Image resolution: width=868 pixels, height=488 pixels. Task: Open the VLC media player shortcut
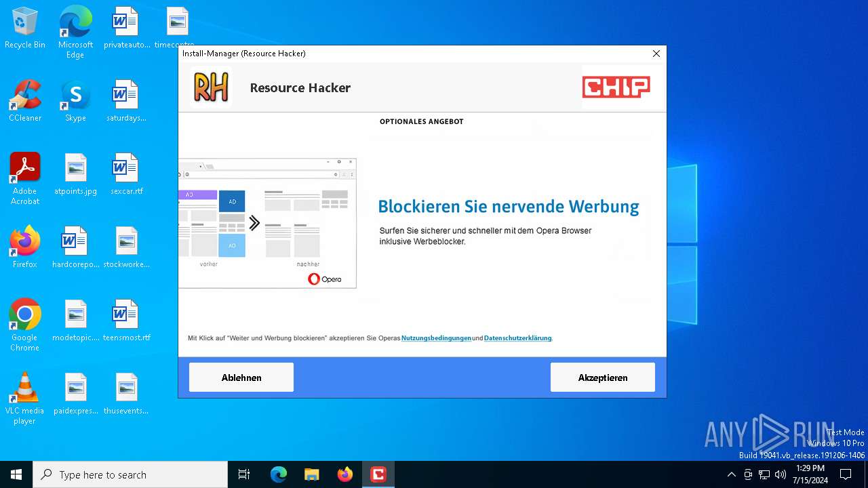coord(25,399)
